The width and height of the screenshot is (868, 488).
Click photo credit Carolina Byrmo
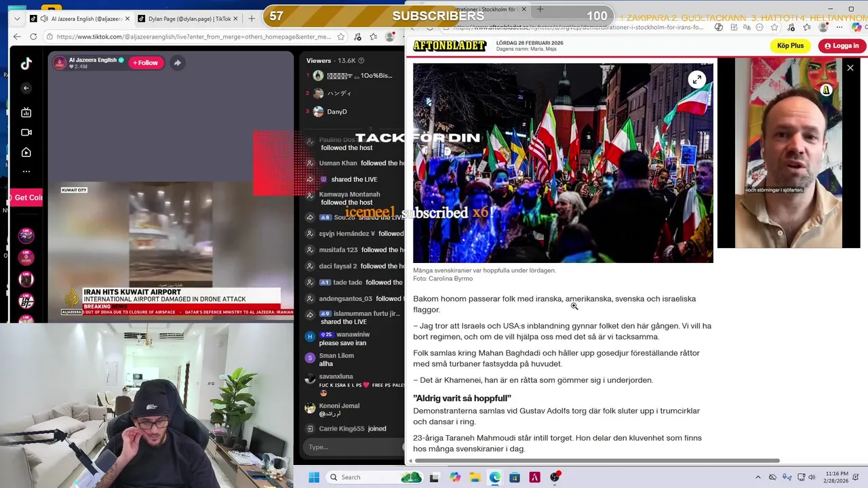coord(443,279)
